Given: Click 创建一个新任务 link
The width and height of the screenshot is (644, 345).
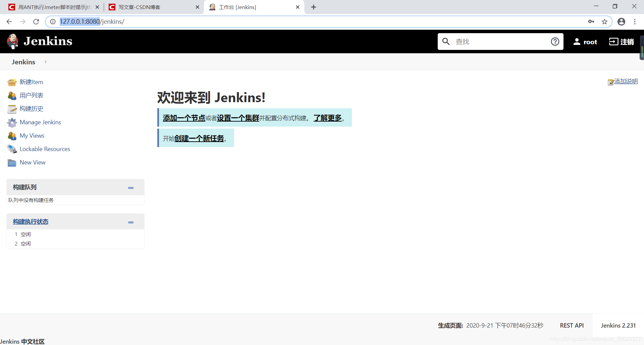Looking at the screenshot, I should [x=199, y=138].
